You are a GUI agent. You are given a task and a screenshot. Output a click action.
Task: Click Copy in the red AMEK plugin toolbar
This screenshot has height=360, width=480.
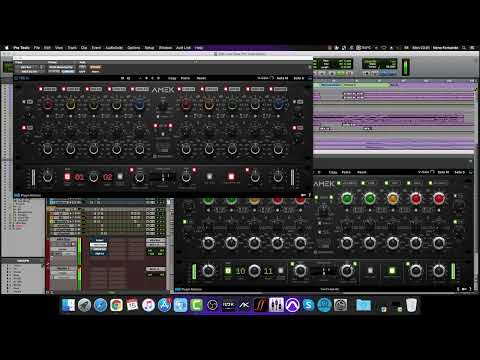[x=172, y=78]
